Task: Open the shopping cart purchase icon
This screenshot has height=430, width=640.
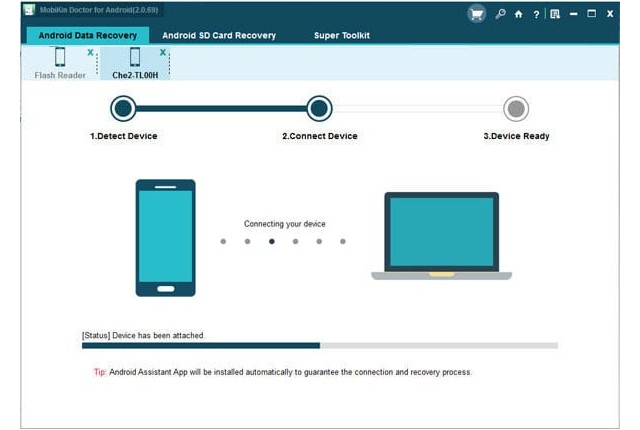Action: (477, 14)
